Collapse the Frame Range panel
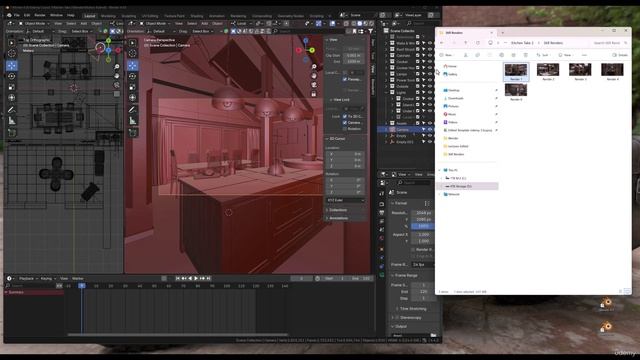This screenshot has height=360, width=640. tap(393, 276)
